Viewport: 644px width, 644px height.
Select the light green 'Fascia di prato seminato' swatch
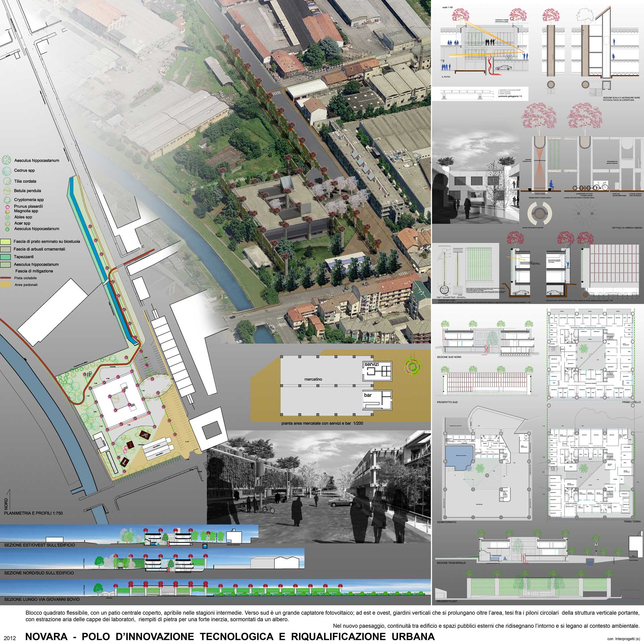pos(6,241)
